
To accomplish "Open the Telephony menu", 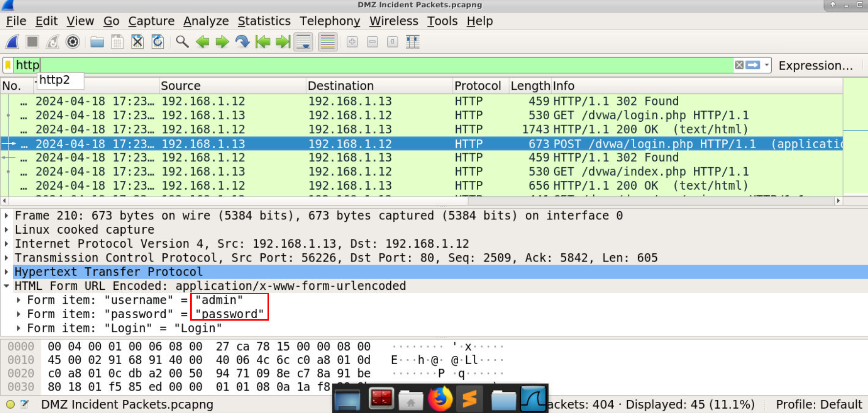I will pyautogui.click(x=330, y=21).
